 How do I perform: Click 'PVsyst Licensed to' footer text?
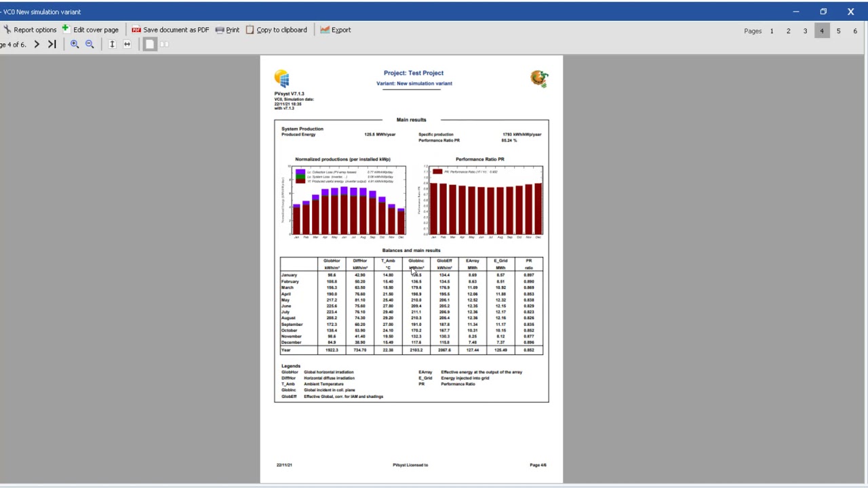point(410,465)
